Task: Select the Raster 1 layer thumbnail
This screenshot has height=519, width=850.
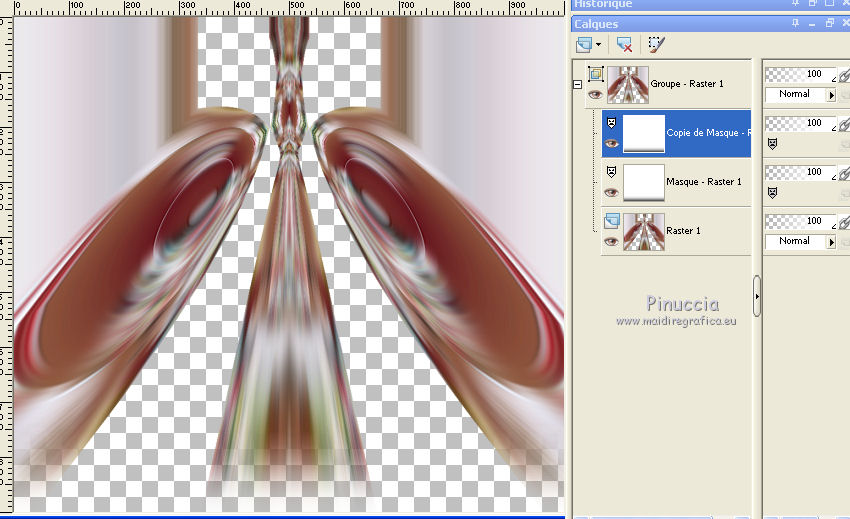Action: pos(644,232)
